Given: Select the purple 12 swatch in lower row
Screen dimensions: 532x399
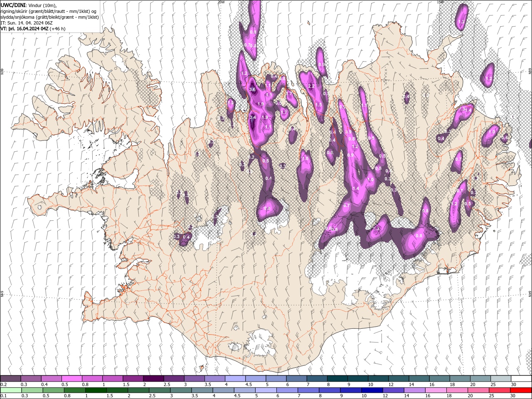Looking at the screenshot, I should point(393,390).
